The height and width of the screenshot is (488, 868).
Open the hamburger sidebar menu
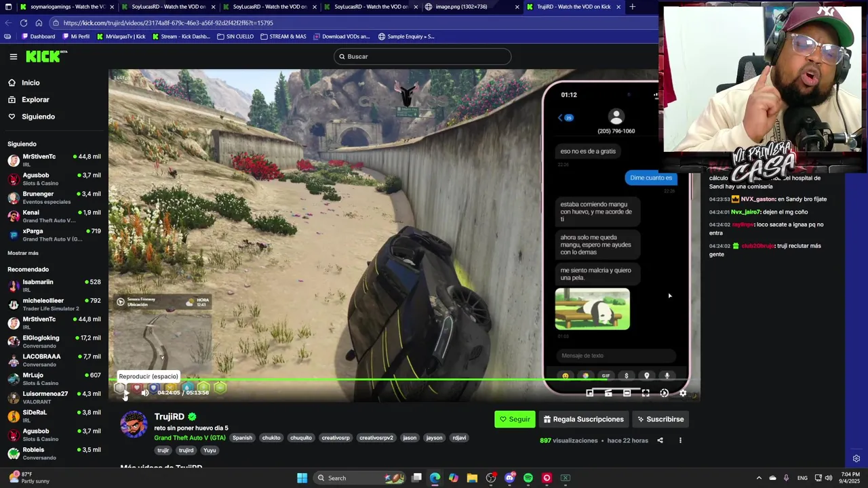(13, 57)
